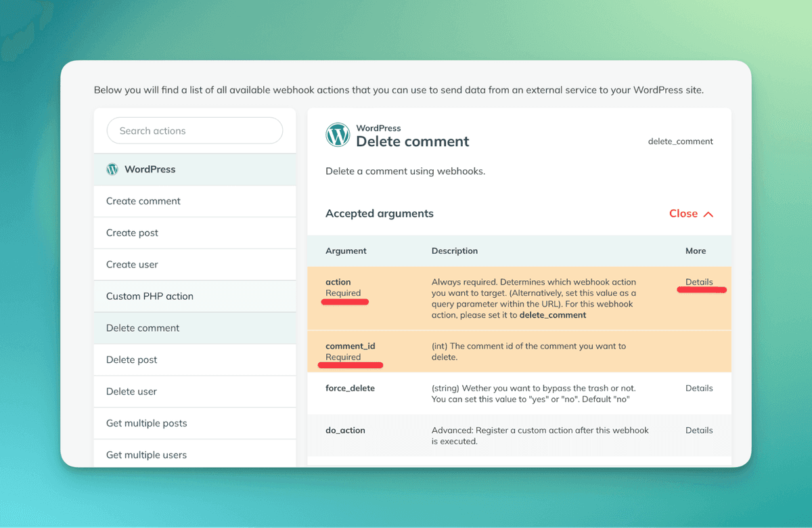Click the WordPress group header in sidebar
This screenshot has width=812, height=528.
click(150, 169)
